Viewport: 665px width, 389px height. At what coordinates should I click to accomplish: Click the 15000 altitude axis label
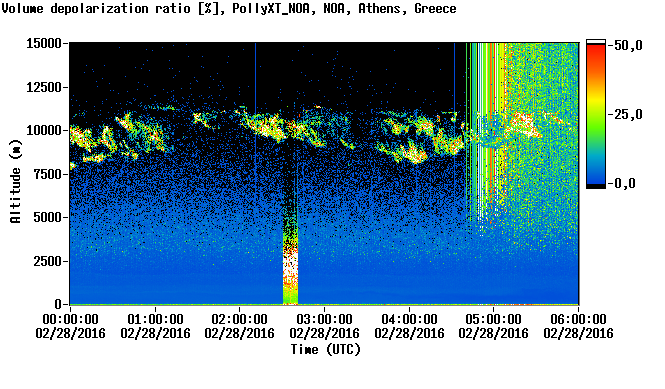pos(44,43)
